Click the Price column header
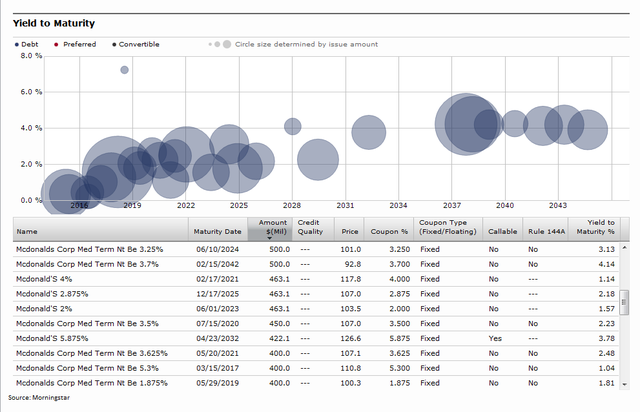The height and width of the screenshot is (412, 640). coord(350,232)
